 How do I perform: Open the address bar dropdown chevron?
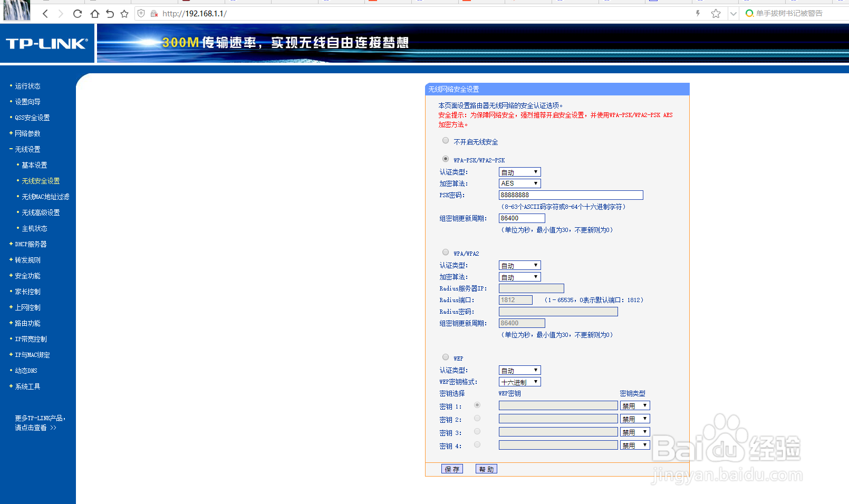733,14
